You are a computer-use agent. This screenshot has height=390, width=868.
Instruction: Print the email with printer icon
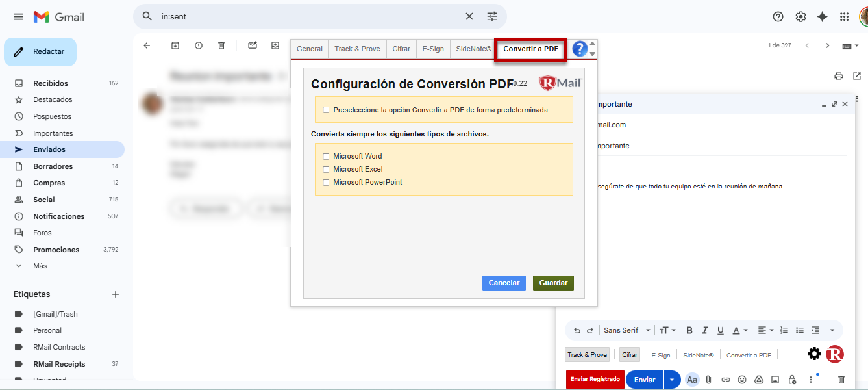[838, 76]
